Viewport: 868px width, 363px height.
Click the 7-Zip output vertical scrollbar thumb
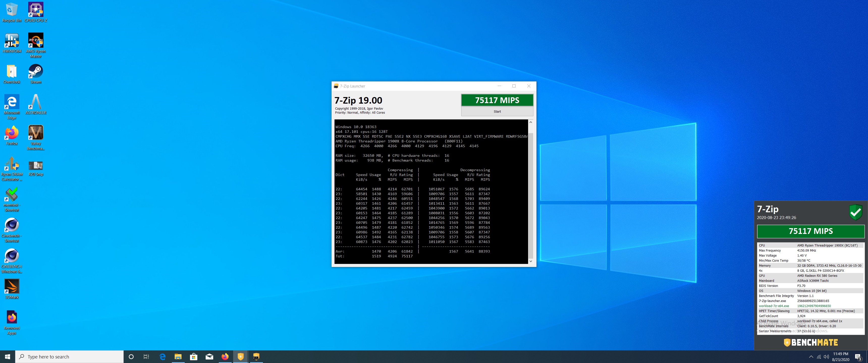(531, 195)
